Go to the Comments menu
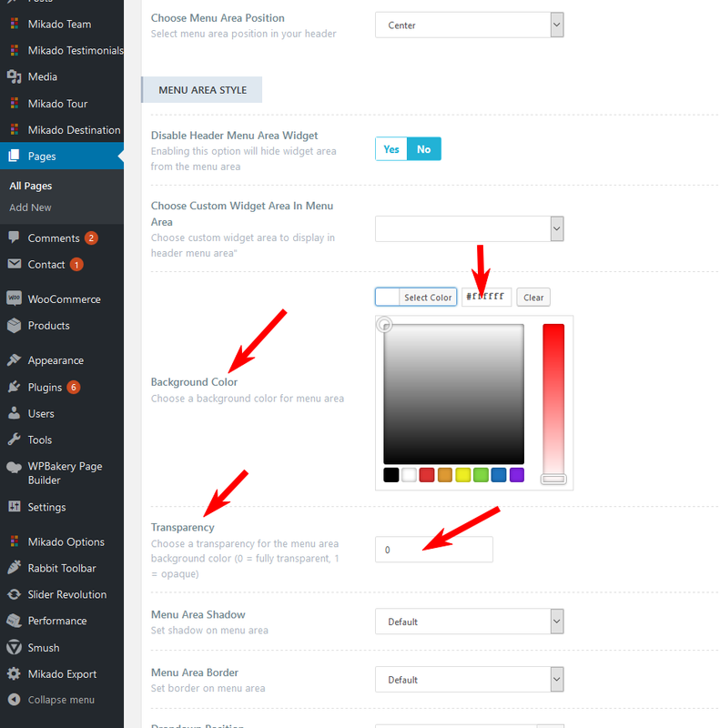 [x=54, y=238]
